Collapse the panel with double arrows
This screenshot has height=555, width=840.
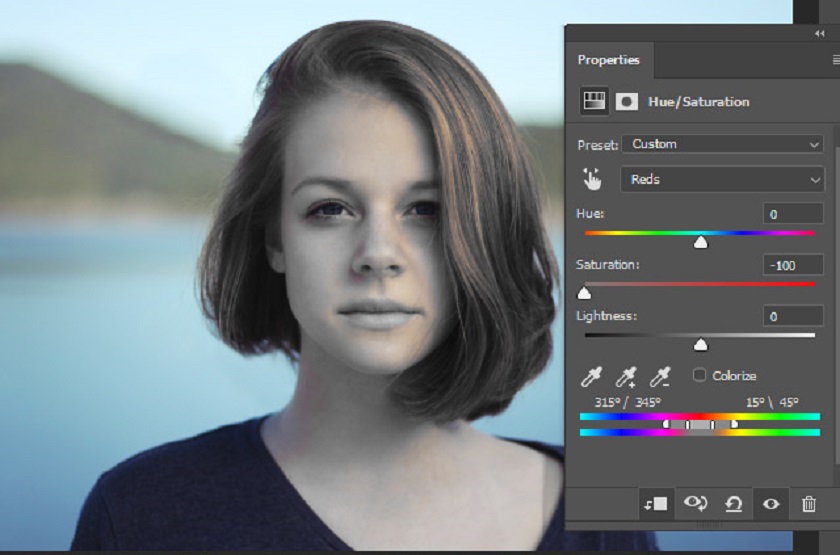[819, 33]
